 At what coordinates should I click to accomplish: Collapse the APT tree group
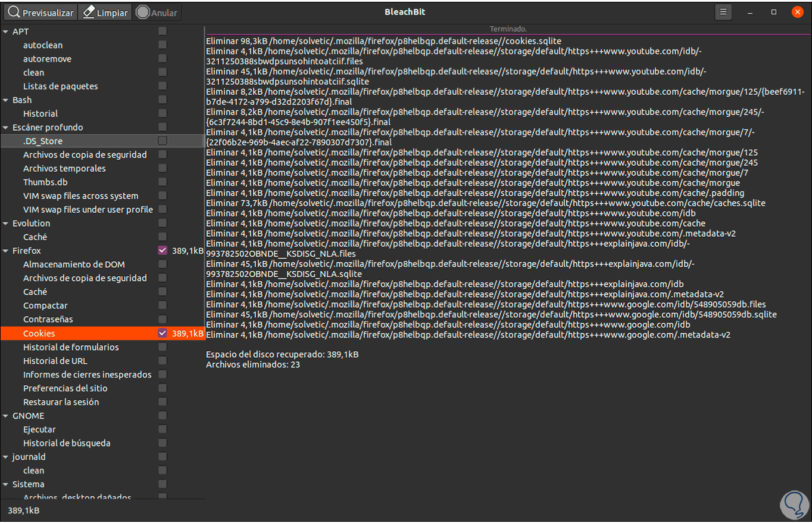6,32
